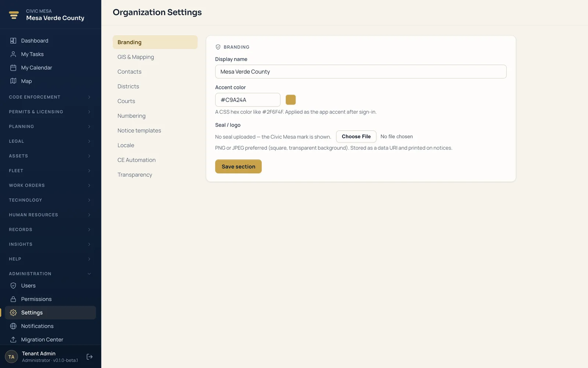Expand the Fleet section
Image resolution: width=588 pixels, height=368 pixels.
[x=50, y=171]
